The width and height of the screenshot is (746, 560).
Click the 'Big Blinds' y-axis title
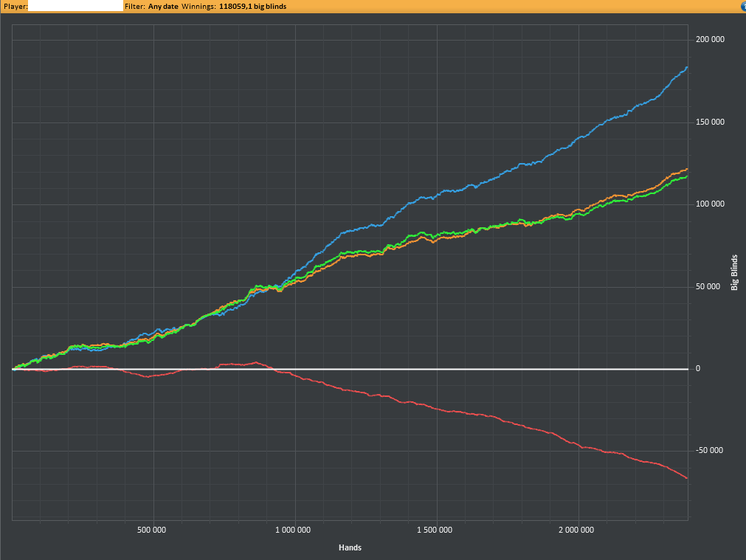pos(735,273)
